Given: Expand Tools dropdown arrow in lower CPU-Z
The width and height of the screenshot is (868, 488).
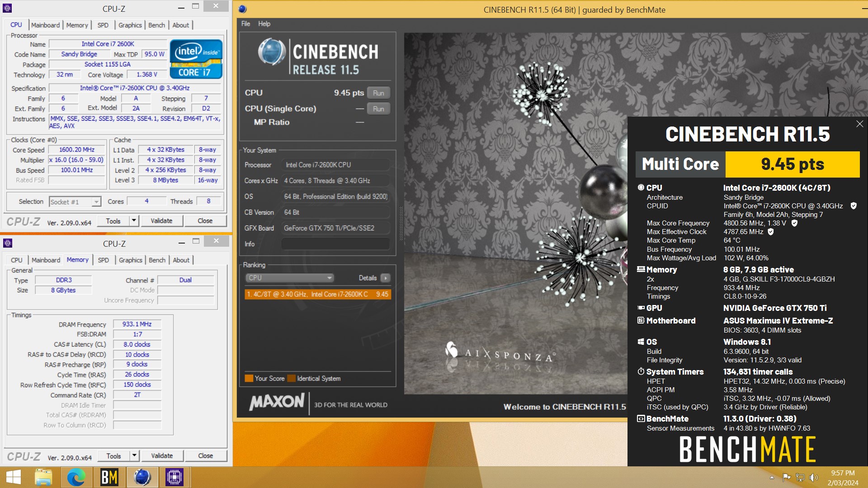Looking at the screenshot, I should [134, 456].
